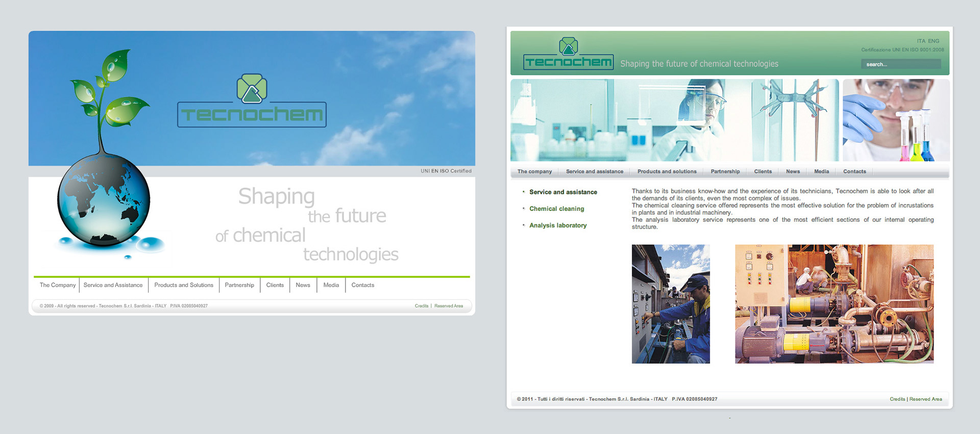This screenshot has height=434, width=980.
Task: Select Clients in the left homepage menu
Action: point(275,285)
